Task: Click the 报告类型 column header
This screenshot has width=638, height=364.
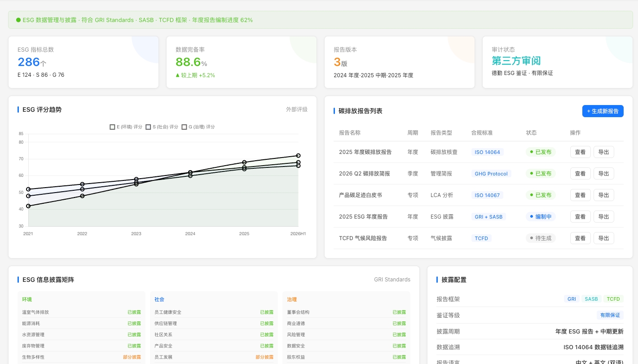Action: click(441, 133)
